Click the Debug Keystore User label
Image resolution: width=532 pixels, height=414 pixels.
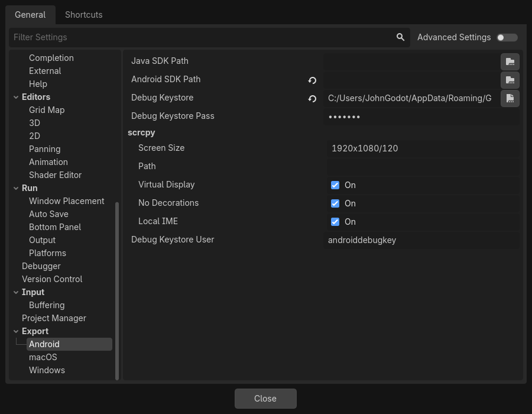173,240
